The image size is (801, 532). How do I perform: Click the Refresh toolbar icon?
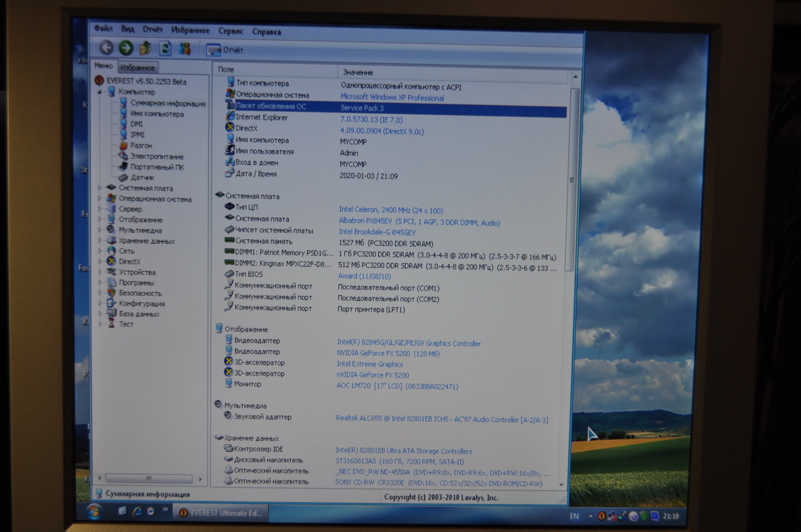click(165, 49)
